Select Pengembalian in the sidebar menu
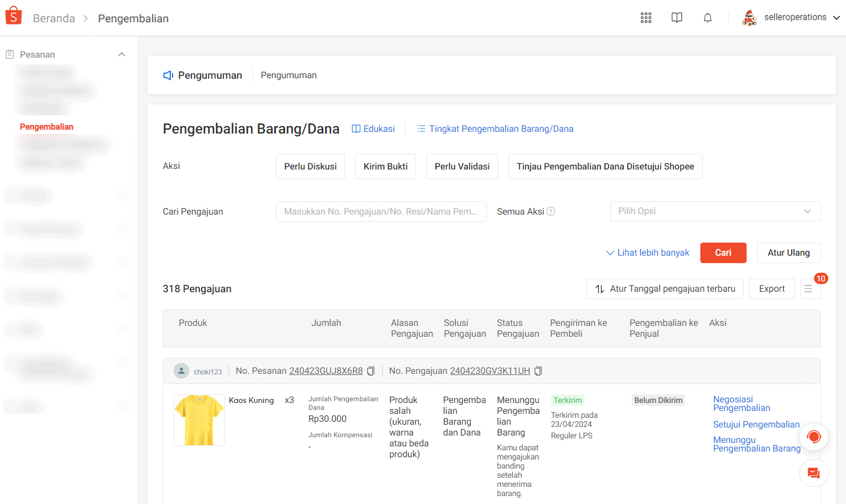846x504 pixels. pos(46,126)
